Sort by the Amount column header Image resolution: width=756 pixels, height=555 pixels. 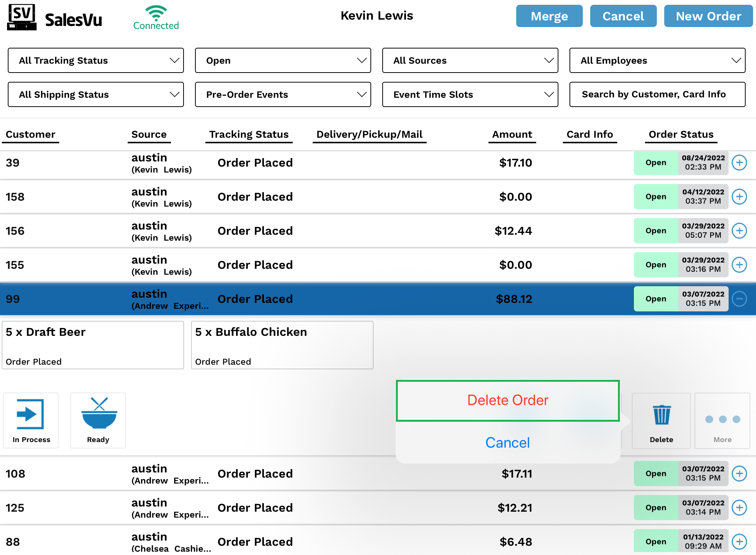tap(512, 134)
